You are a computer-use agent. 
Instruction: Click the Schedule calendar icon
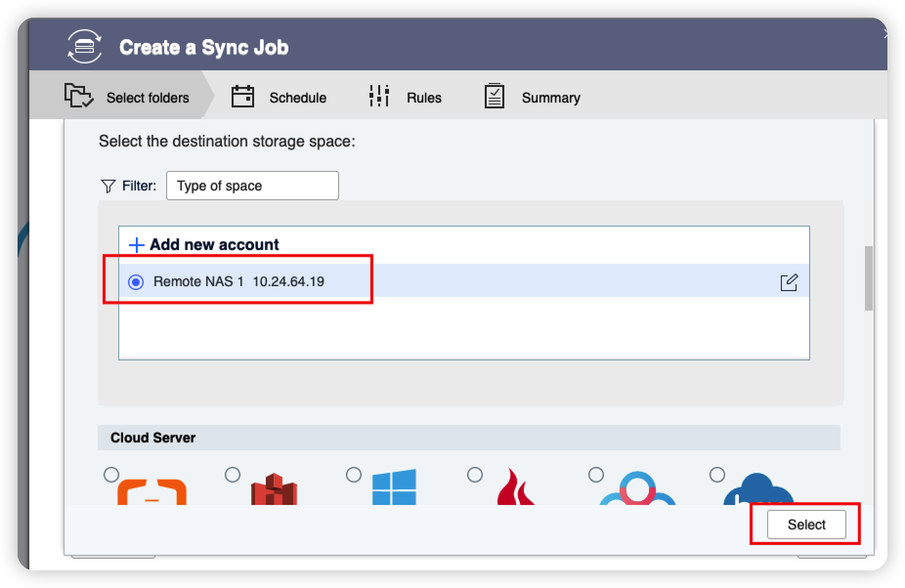coord(243,96)
